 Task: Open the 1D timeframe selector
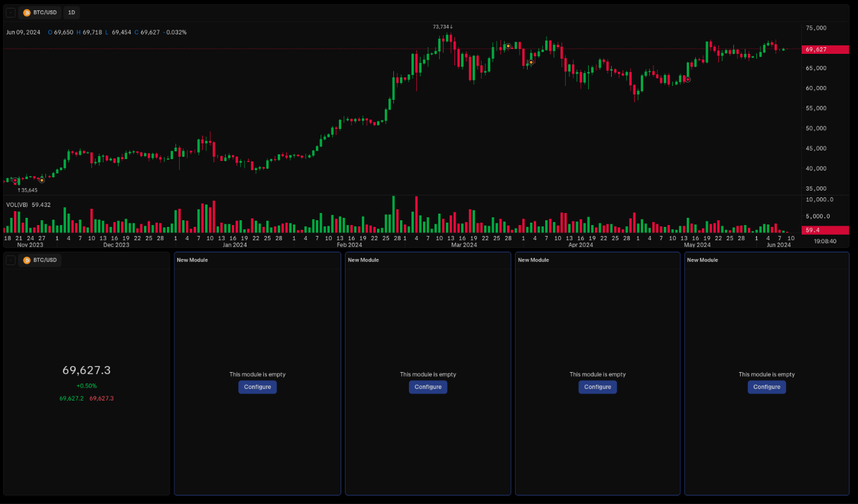pyautogui.click(x=71, y=12)
